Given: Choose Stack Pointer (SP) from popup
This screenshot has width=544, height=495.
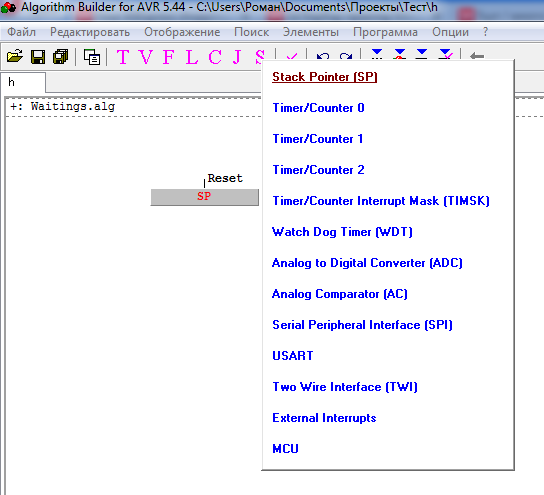Looking at the screenshot, I should point(324,77).
